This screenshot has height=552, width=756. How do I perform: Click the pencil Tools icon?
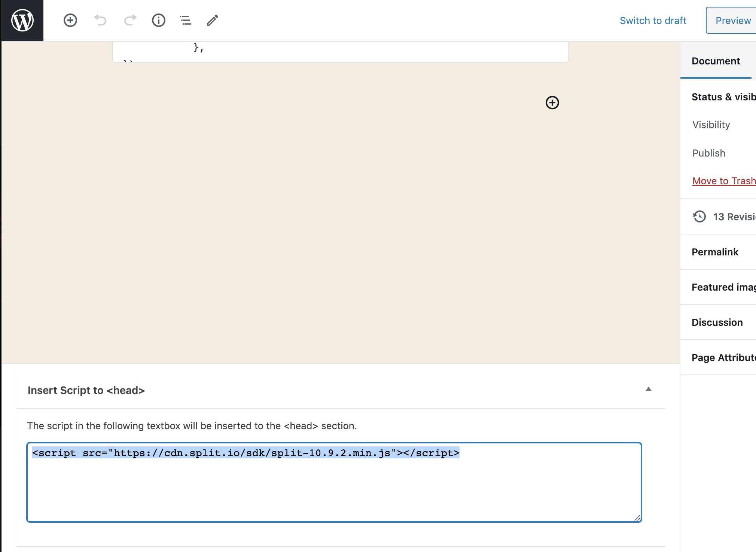(212, 20)
